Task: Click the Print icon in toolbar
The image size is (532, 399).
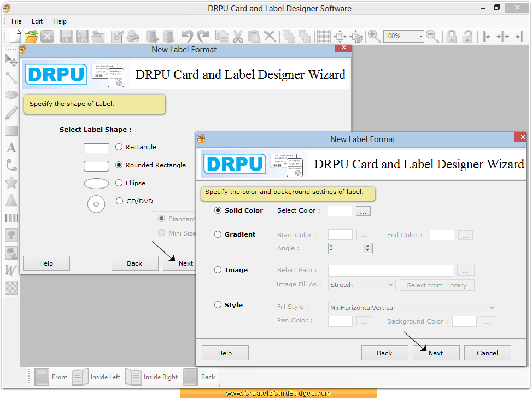Action: tap(133, 36)
